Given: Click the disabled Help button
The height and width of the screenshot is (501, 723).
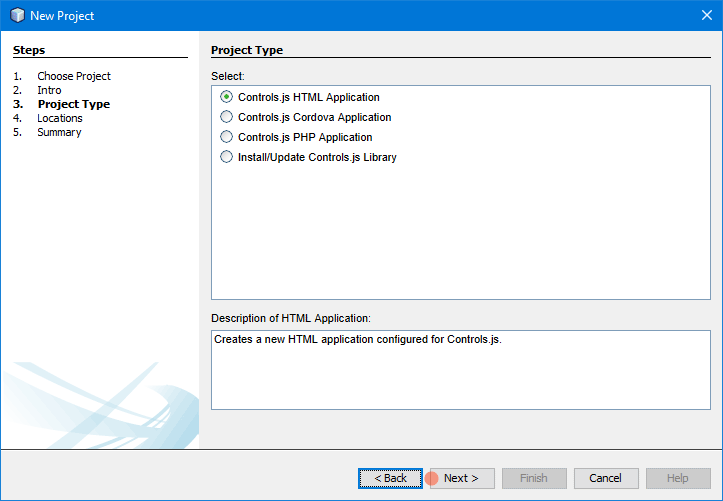Looking at the screenshot, I should 678,478.
